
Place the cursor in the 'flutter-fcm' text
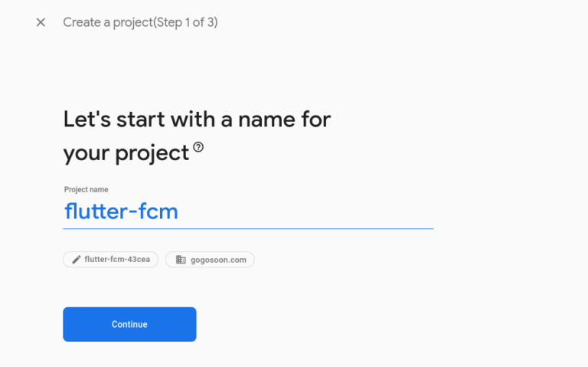(121, 211)
